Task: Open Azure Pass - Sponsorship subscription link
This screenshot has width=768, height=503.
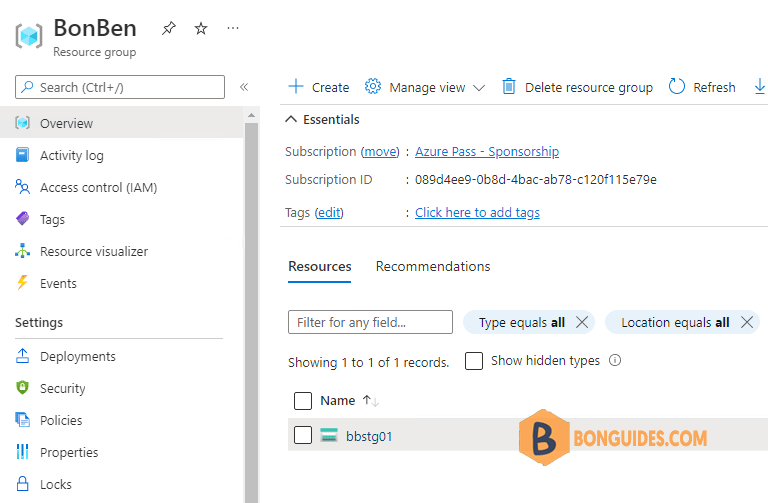Action: (x=487, y=152)
